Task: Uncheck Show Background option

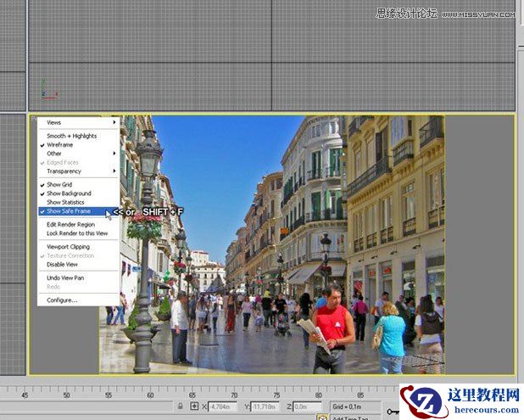Action: (79, 193)
